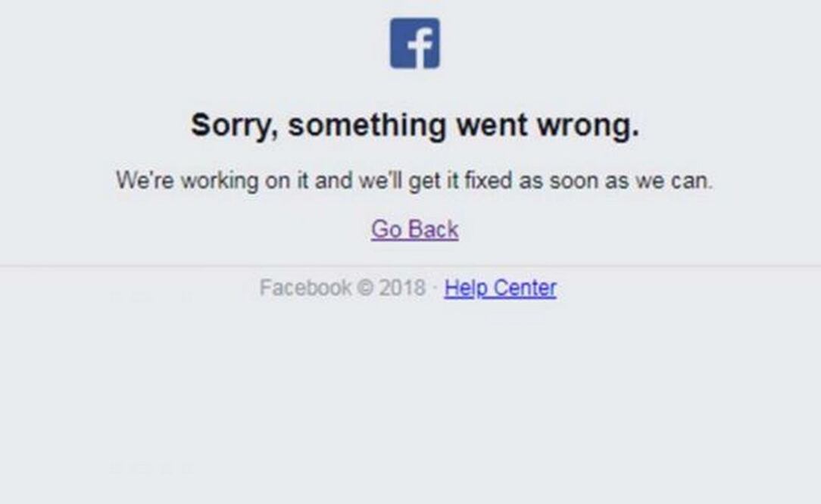Click the copyright © symbol in the footer

click(x=365, y=288)
